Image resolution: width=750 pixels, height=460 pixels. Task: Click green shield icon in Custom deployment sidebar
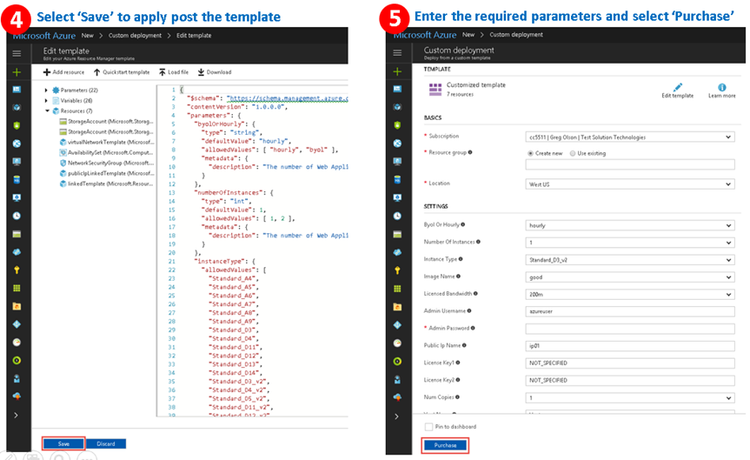point(397,125)
